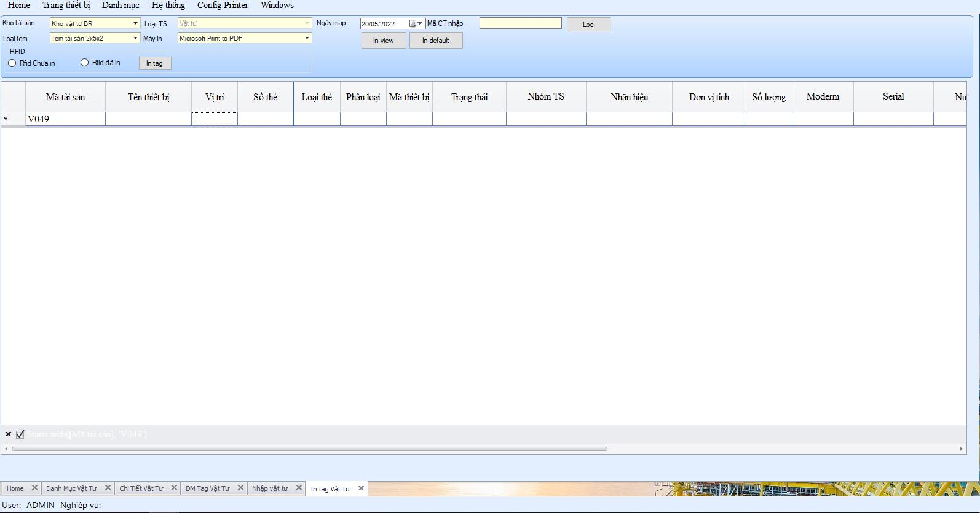Viewport: 980px width, 513px height.
Task: Expand the Loại tem dropdown
Action: click(135, 38)
